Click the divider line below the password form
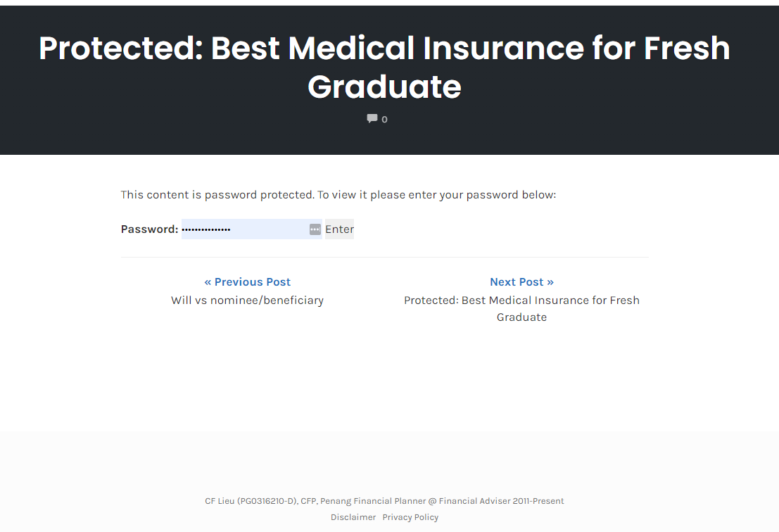Image resolution: width=779 pixels, height=532 pixels. tap(384, 258)
